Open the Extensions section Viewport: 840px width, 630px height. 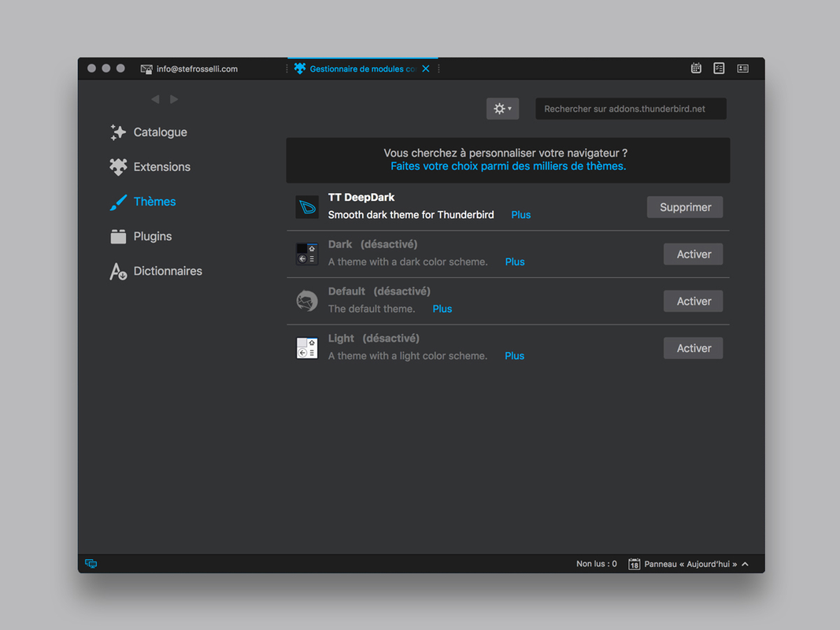[x=150, y=167]
